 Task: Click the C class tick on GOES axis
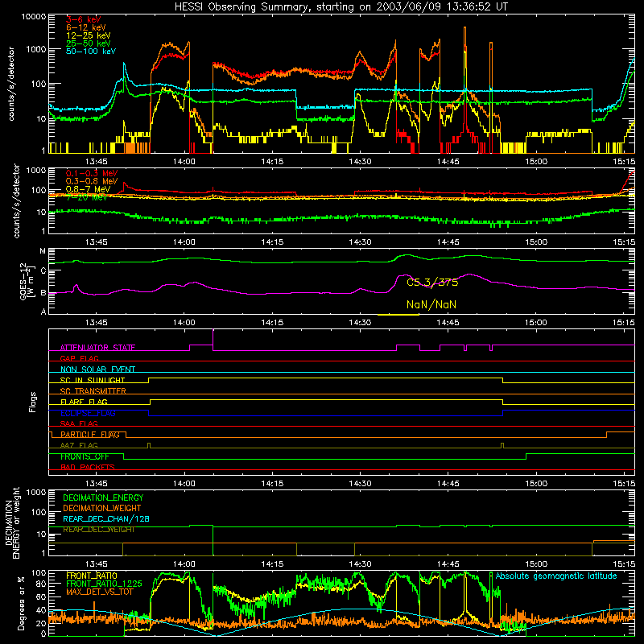[x=43, y=270]
